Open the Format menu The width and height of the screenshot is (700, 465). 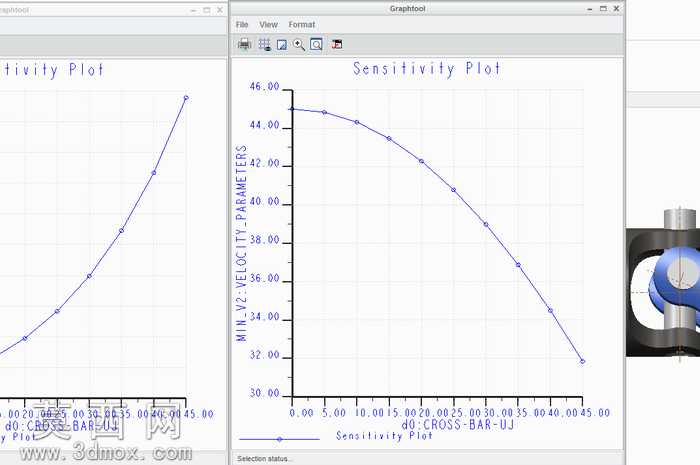[302, 25]
